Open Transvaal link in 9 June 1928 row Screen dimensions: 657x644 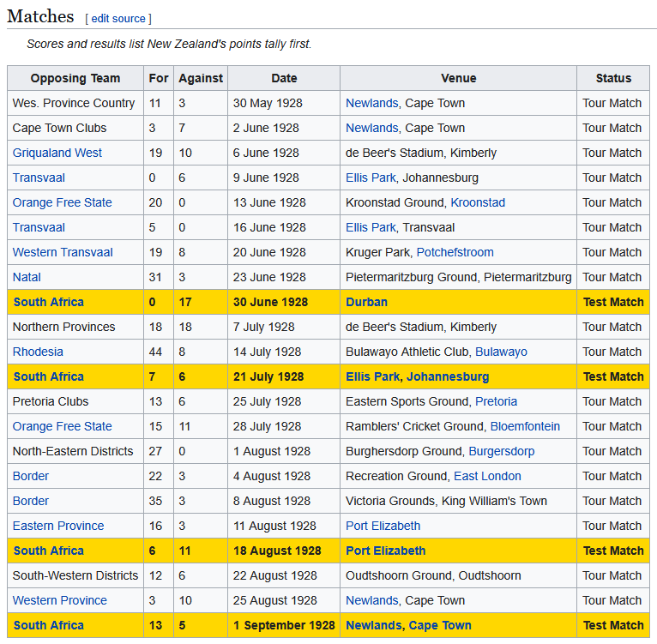tap(39, 178)
